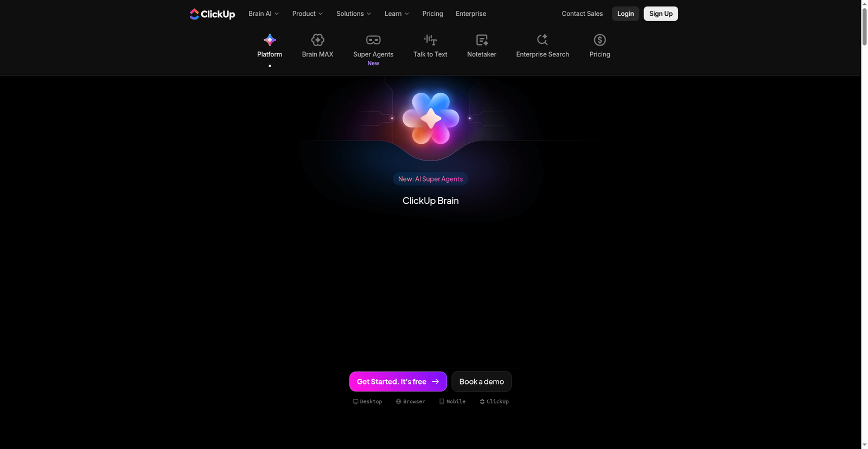Click the New: AI Super Agents badge

point(430,179)
